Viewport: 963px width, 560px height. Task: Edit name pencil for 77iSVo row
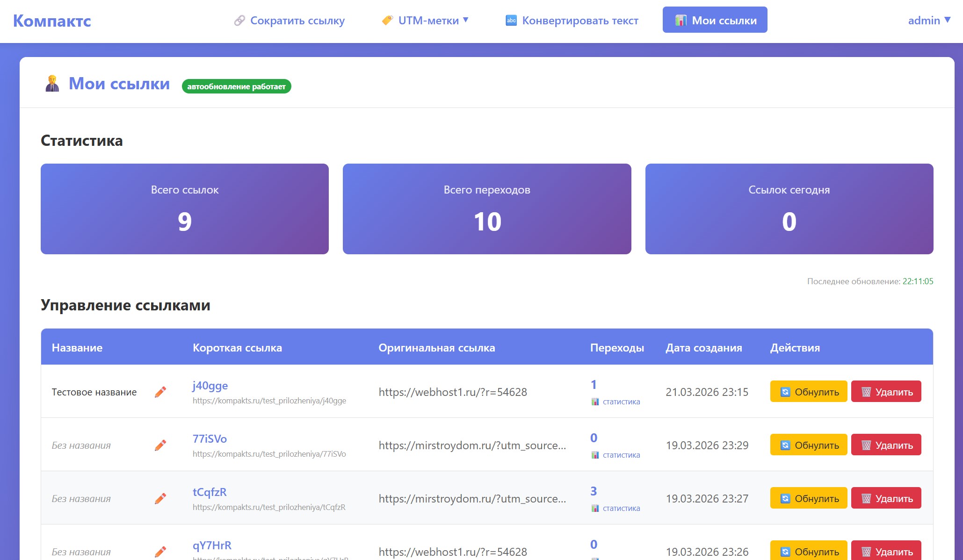(x=160, y=445)
